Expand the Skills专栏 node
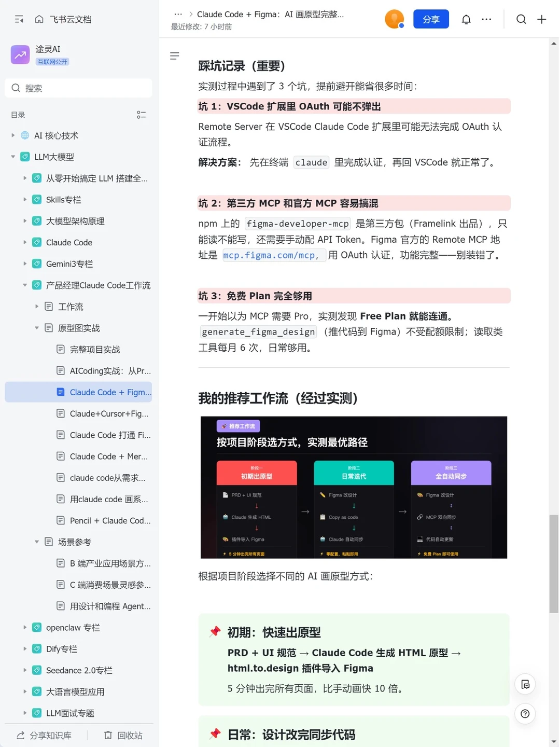The height and width of the screenshot is (747, 560). coord(24,199)
